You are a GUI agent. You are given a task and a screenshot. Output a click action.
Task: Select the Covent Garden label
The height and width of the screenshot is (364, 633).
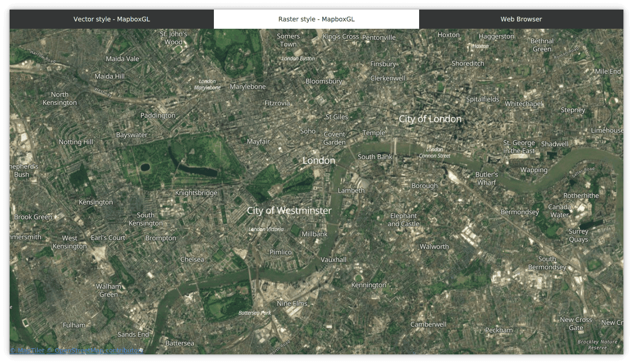tap(334, 138)
